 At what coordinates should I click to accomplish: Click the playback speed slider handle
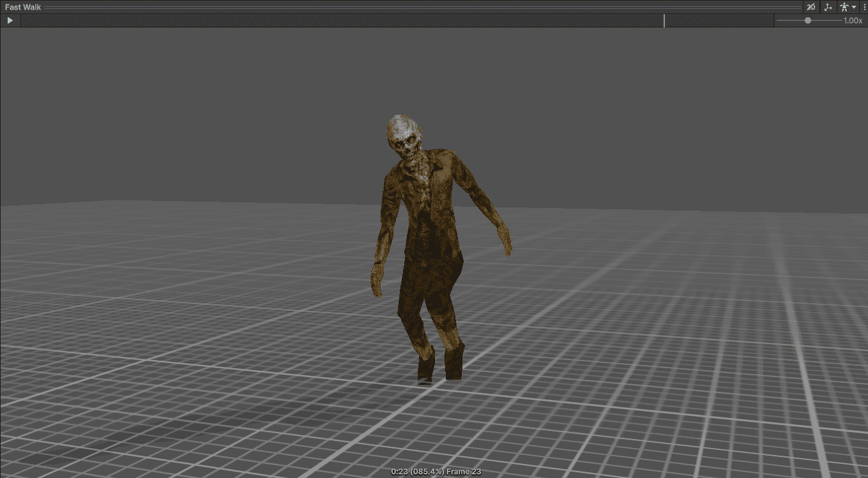[x=808, y=20]
